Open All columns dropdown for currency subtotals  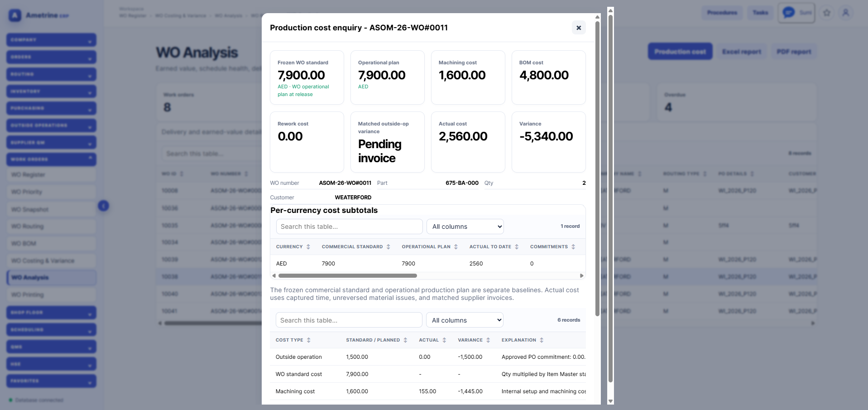[x=465, y=227]
